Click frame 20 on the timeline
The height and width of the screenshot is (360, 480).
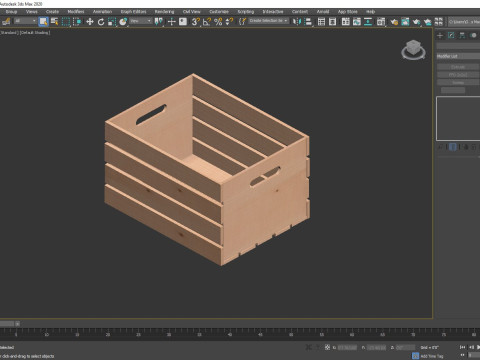pos(108,334)
